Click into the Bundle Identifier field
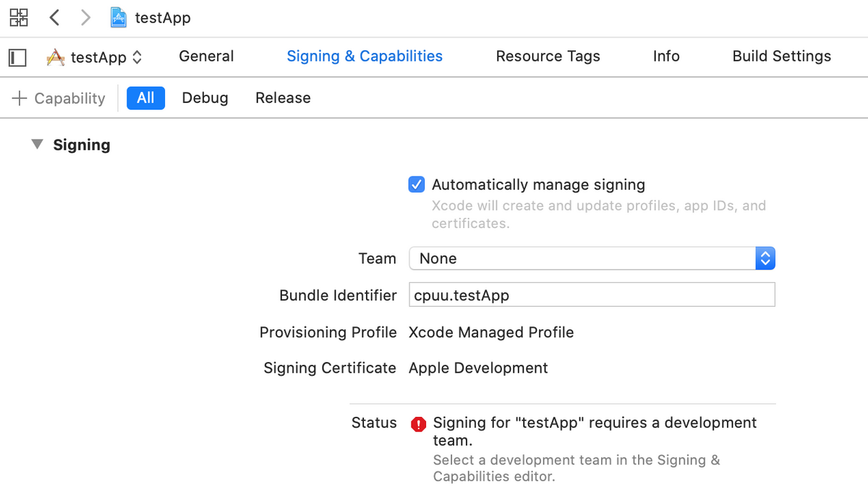Viewport: 868px width, 503px height. tap(592, 295)
